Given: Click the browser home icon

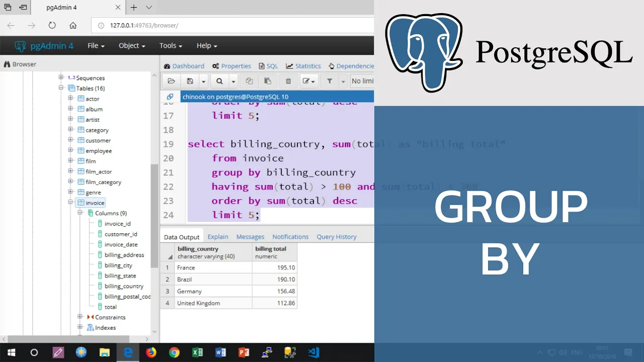Looking at the screenshot, I should point(73,25).
